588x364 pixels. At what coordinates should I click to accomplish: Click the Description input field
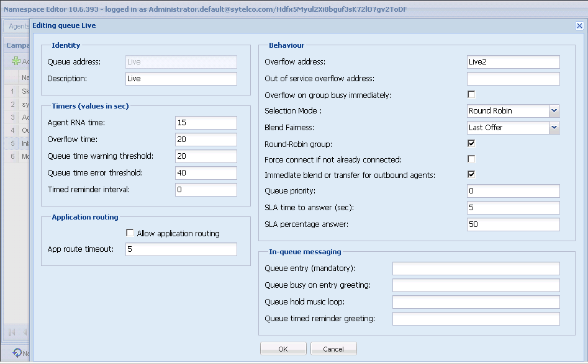181,79
